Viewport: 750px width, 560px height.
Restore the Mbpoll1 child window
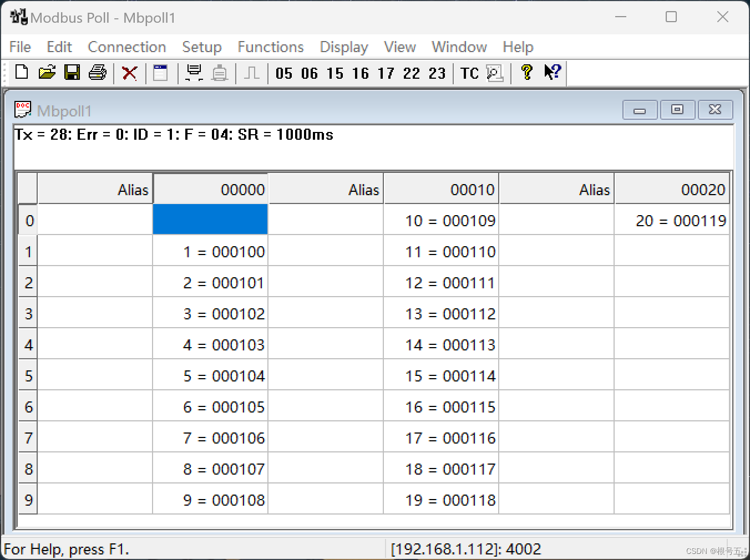(677, 110)
